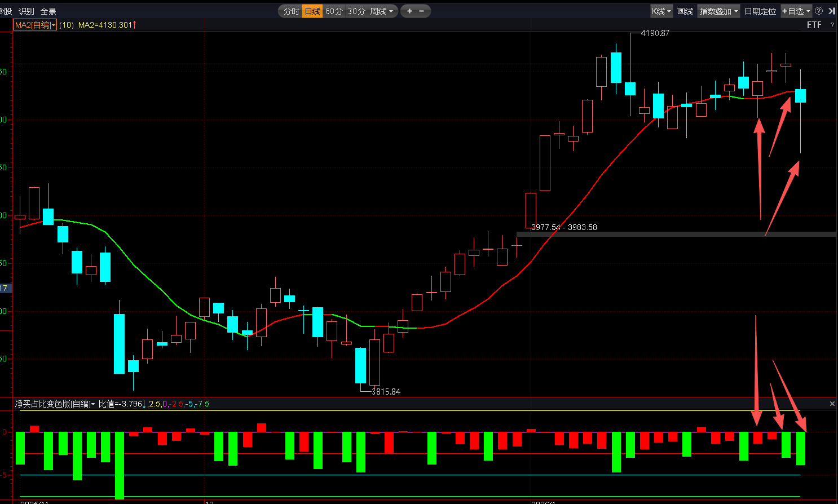Open the 识别 menu item
This screenshot has height=504, width=838.
point(26,11)
